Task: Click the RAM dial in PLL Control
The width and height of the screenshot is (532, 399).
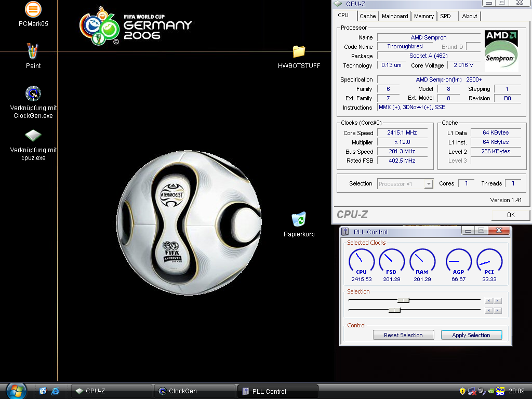Action: 422,261
